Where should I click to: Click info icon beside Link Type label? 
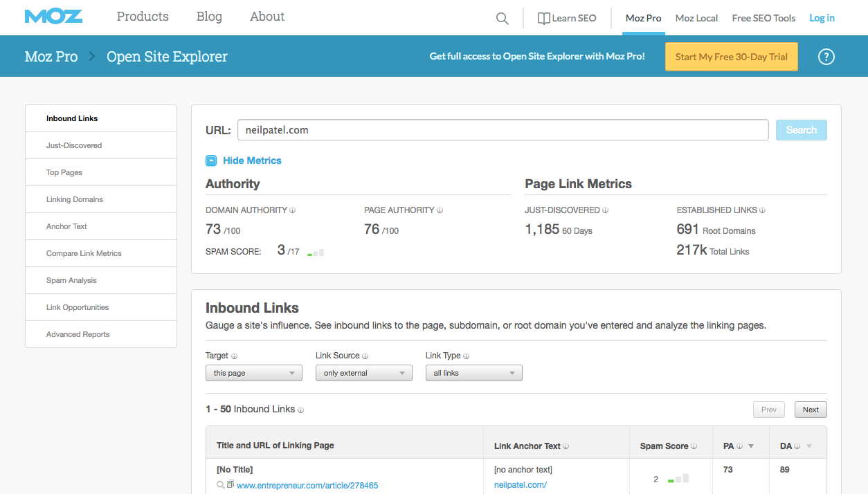(466, 356)
